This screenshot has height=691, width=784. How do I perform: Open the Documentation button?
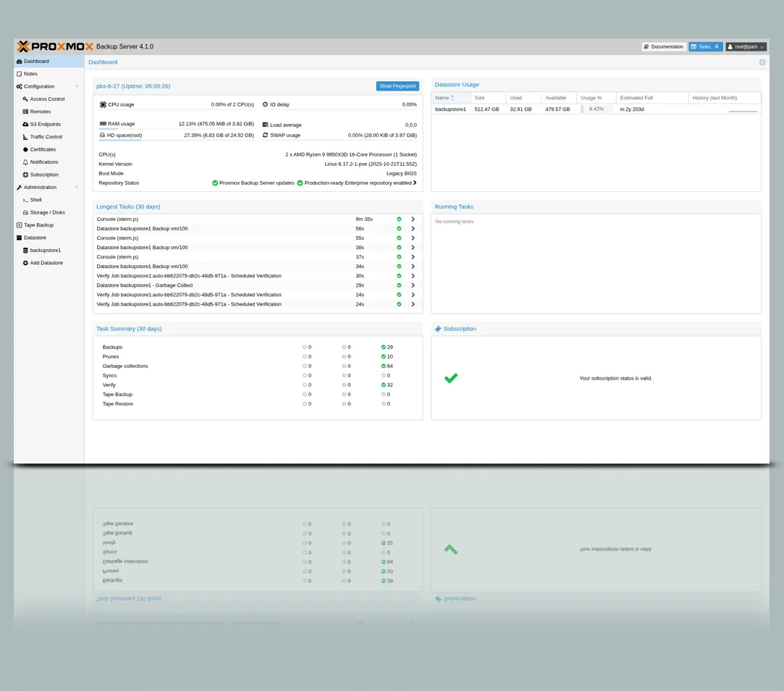663,47
